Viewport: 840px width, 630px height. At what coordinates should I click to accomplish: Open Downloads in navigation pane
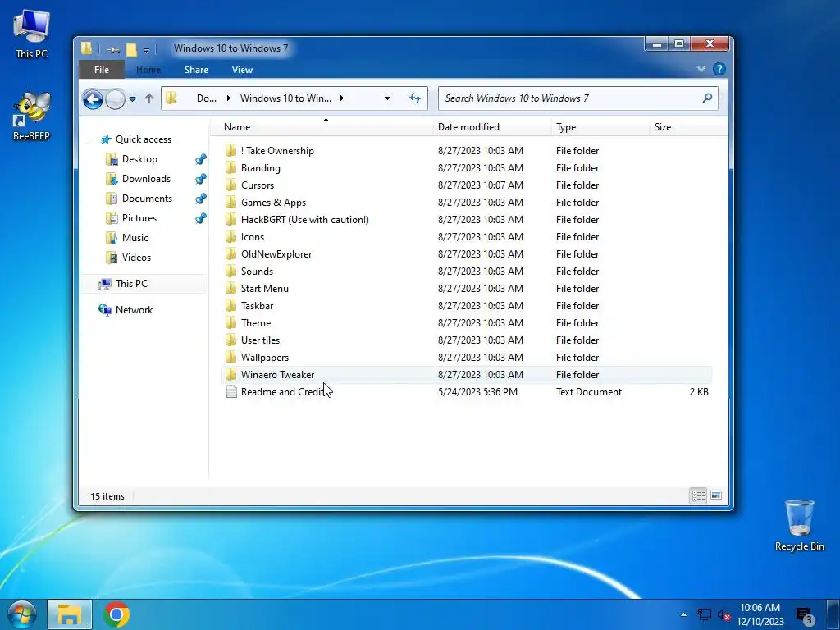(146, 179)
